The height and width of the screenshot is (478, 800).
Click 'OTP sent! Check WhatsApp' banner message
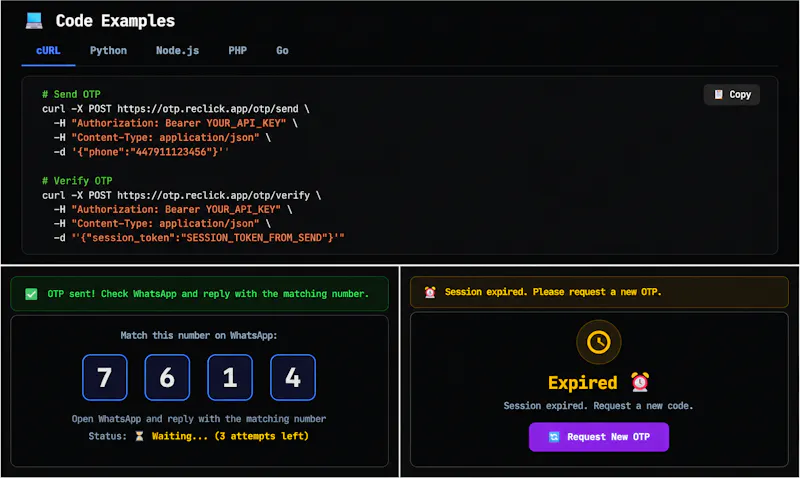click(208, 294)
